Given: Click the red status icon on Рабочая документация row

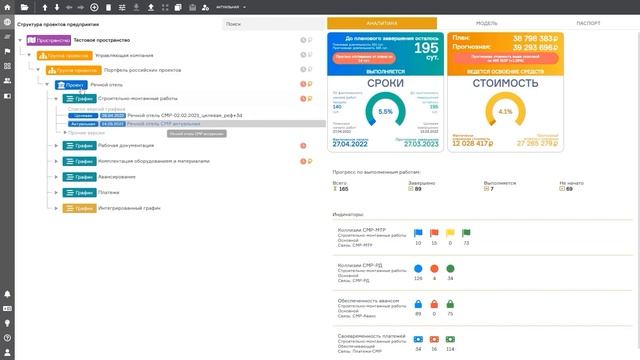Looking at the screenshot, I should pos(303,146).
